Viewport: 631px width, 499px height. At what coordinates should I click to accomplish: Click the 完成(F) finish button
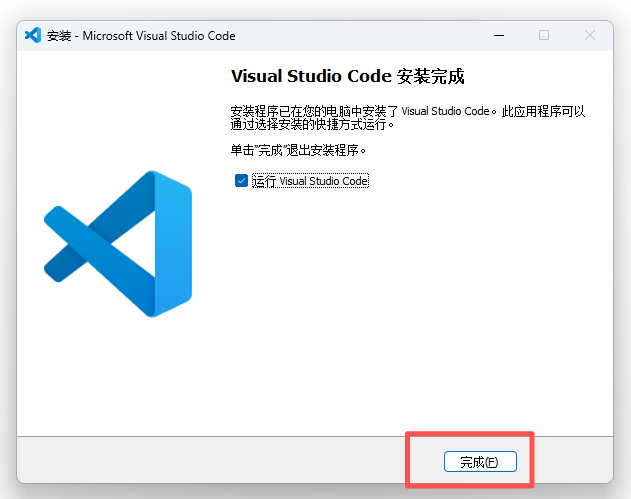[x=480, y=462]
